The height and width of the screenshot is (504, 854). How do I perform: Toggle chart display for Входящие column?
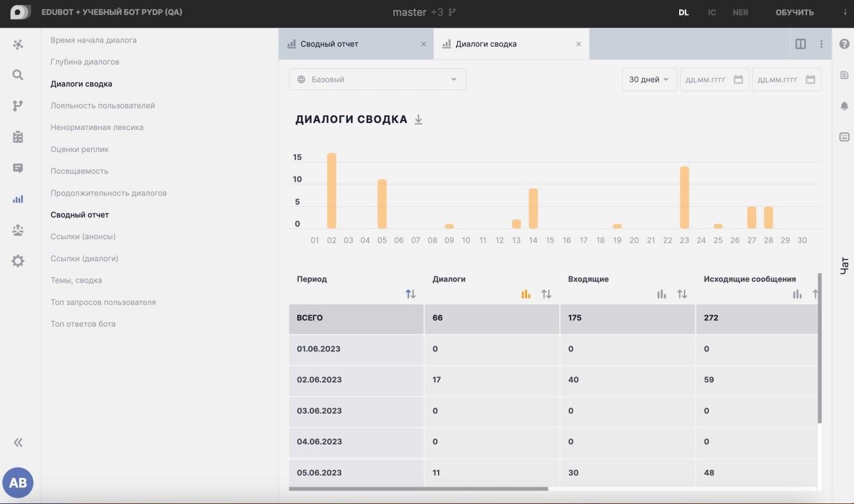tap(661, 294)
